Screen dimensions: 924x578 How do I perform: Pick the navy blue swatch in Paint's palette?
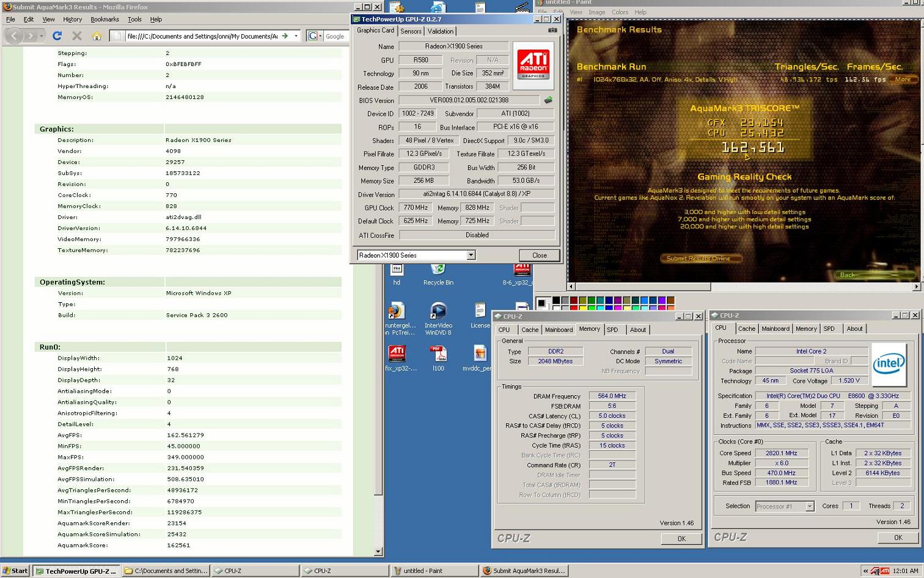(609, 300)
